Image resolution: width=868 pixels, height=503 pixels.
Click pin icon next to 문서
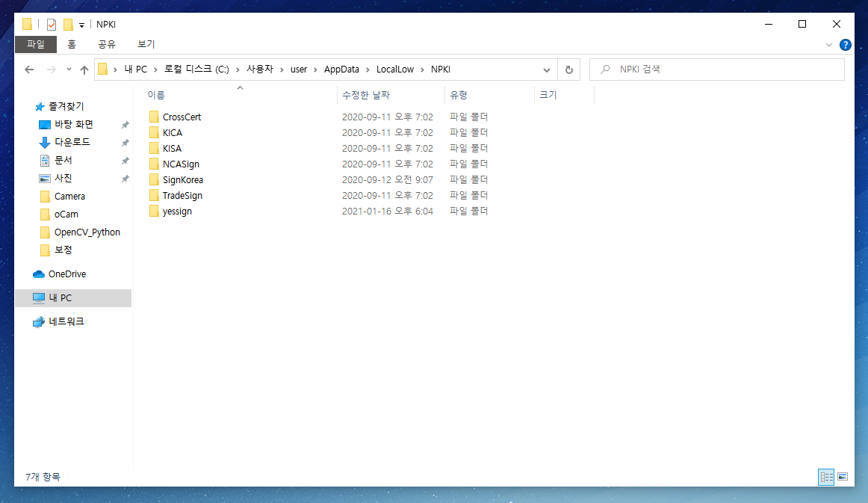click(125, 161)
